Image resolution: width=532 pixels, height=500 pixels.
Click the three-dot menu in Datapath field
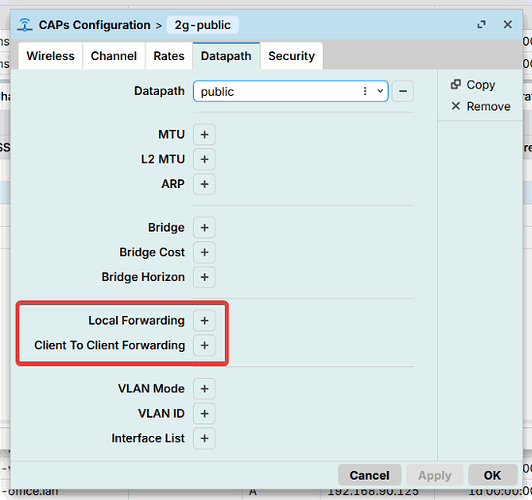click(x=365, y=91)
